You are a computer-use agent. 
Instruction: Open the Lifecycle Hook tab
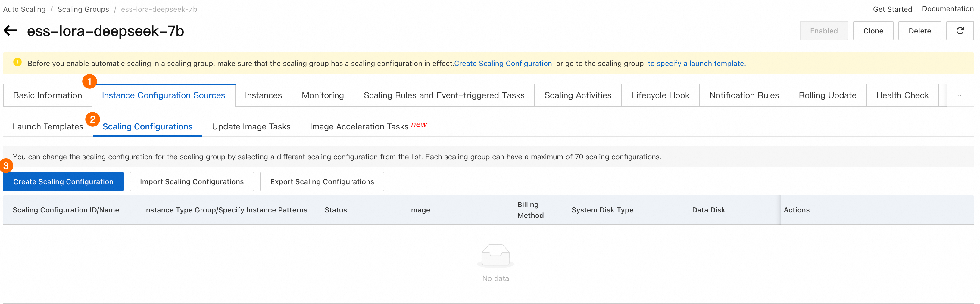pos(660,95)
